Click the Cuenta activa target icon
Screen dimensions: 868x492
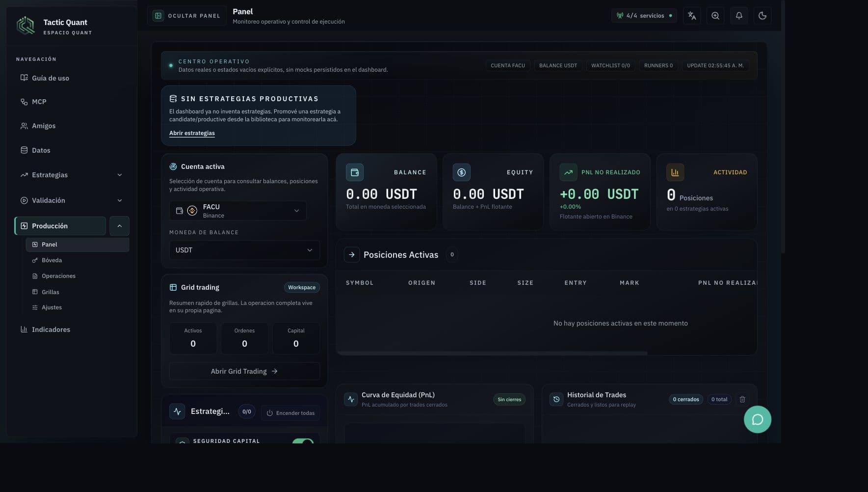(173, 166)
